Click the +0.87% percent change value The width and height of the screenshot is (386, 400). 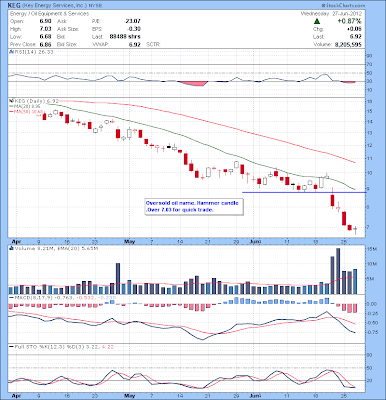pos(349,21)
